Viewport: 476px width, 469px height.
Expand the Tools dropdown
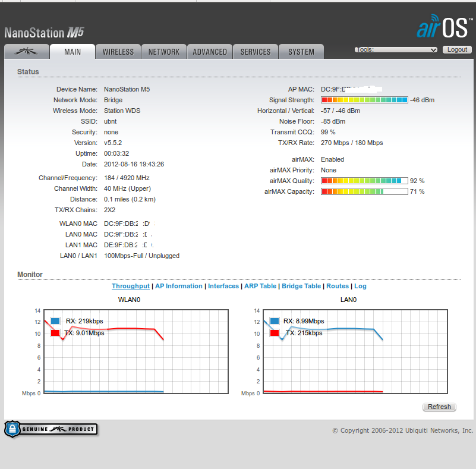click(396, 49)
